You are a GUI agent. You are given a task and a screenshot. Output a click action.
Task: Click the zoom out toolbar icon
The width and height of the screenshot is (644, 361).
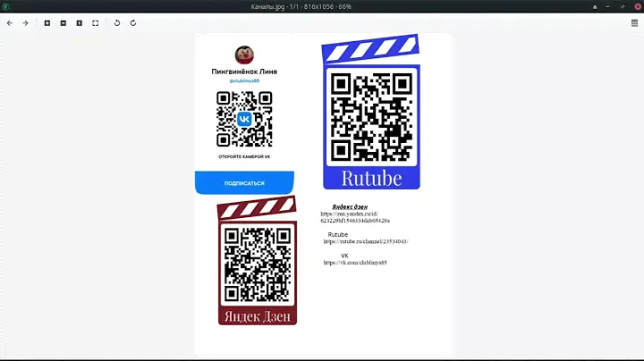coord(63,22)
